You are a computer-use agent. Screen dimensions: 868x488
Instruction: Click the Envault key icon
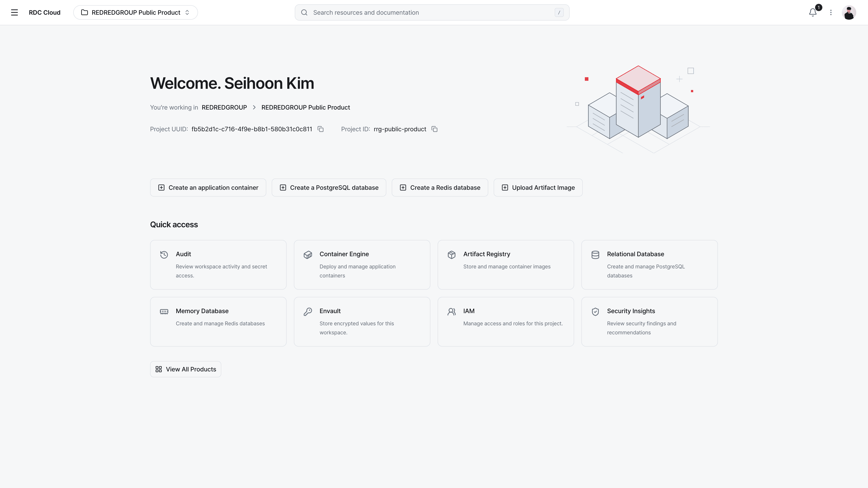[308, 312]
